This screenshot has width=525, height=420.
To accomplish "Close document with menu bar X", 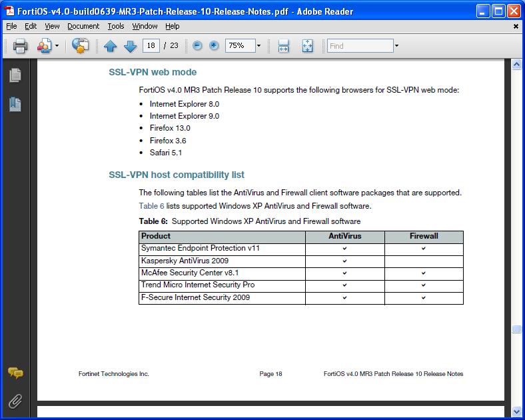I will point(516,26).
